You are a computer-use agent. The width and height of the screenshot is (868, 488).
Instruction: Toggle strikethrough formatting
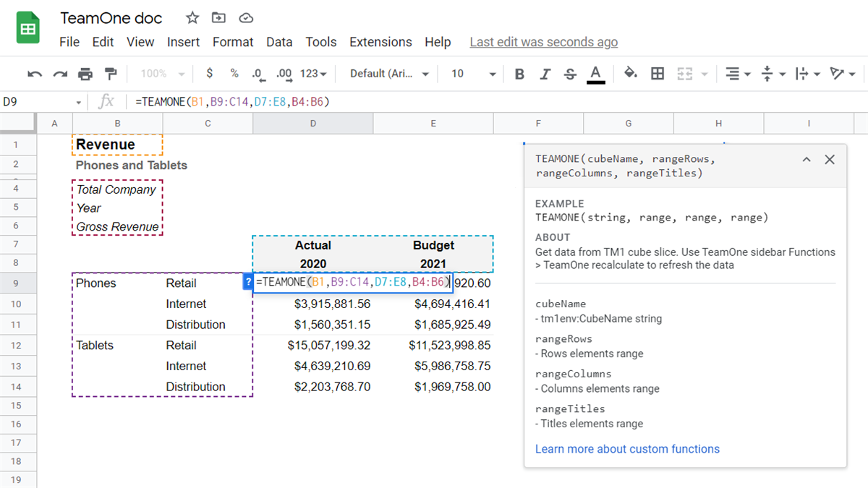coord(570,74)
